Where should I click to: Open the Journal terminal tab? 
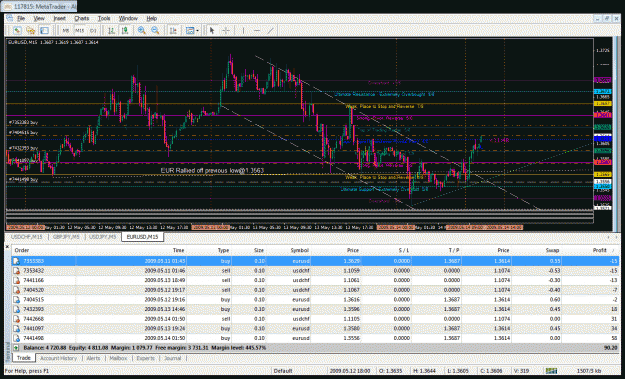click(x=172, y=358)
